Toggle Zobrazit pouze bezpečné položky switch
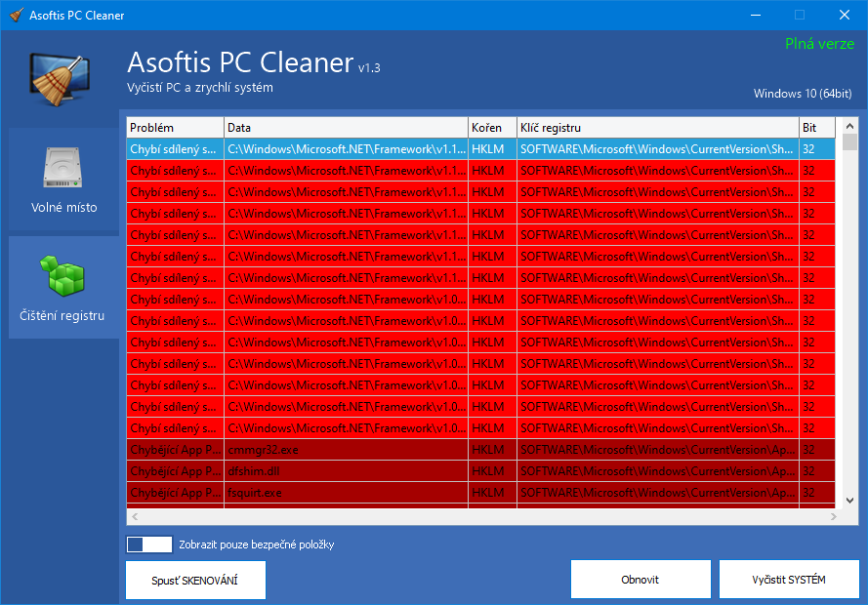Image resolution: width=868 pixels, height=605 pixels. click(x=149, y=544)
